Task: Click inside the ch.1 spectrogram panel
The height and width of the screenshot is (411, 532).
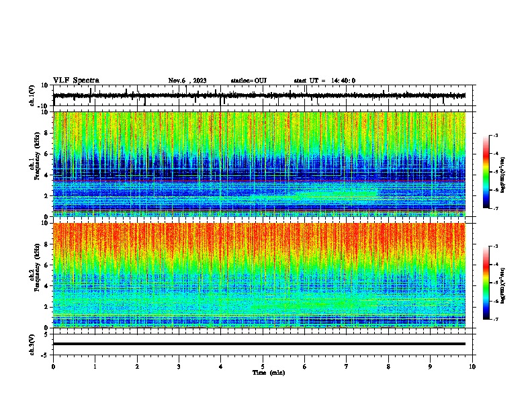Action: (x=259, y=164)
